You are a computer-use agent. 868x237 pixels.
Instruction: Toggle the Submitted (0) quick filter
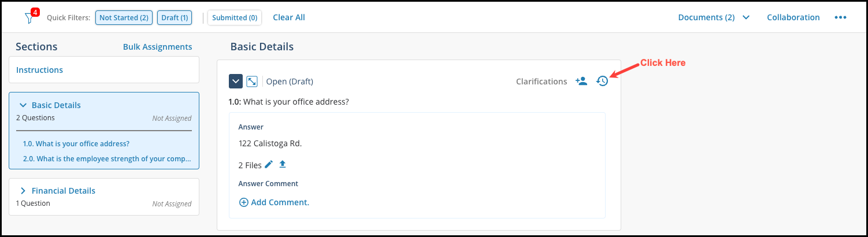tap(235, 18)
